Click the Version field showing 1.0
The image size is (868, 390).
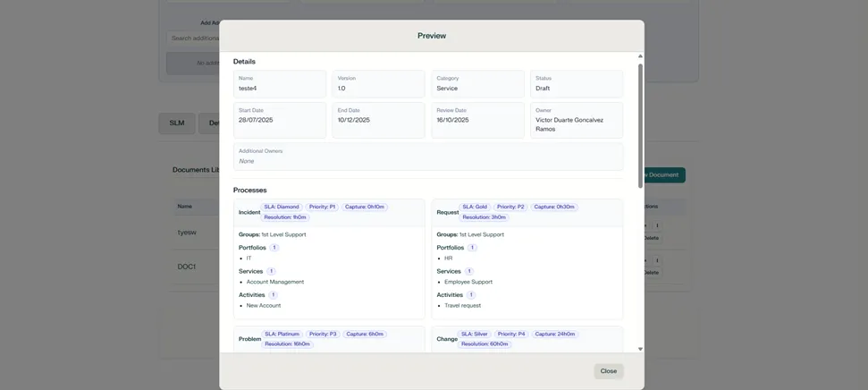378,84
